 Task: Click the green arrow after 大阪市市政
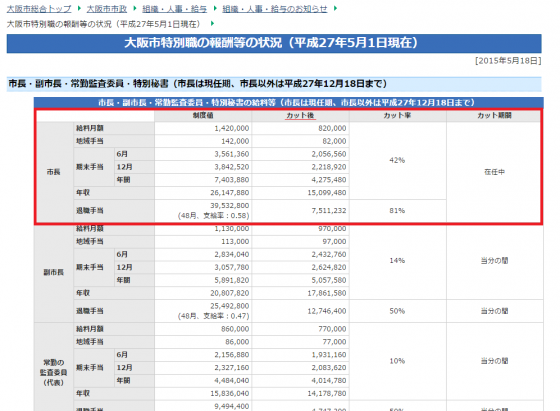click(x=135, y=8)
